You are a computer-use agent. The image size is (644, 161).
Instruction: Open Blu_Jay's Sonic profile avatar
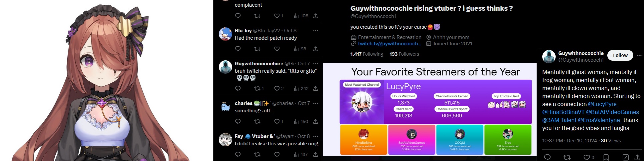(225, 34)
